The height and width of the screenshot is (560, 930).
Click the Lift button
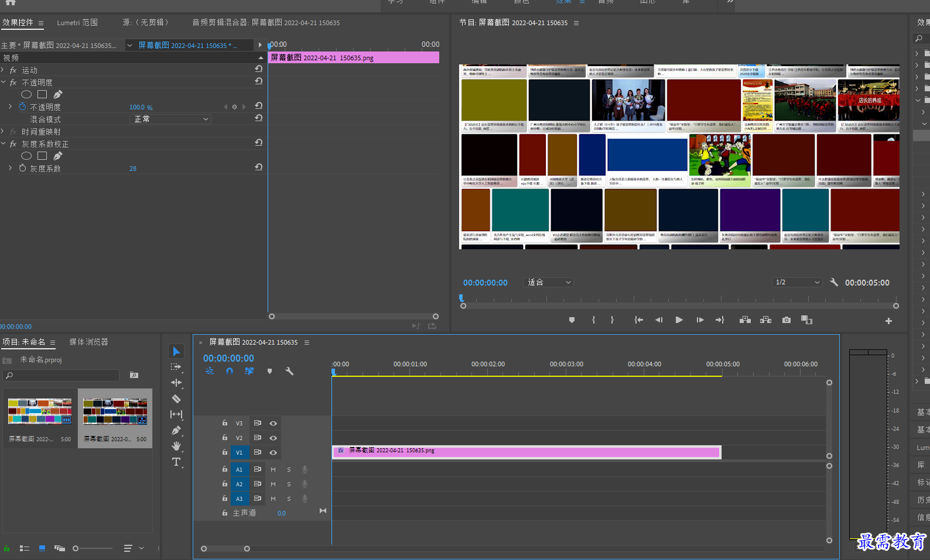click(745, 320)
